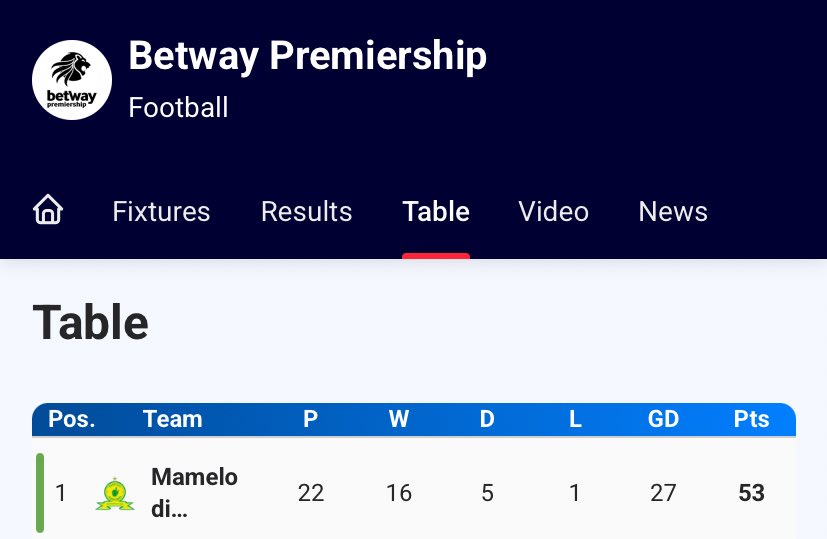Click the Football category label
The height and width of the screenshot is (539, 827).
pyautogui.click(x=178, y=108)
